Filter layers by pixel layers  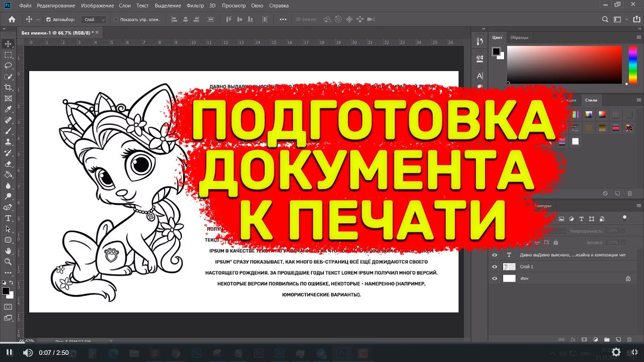[x=562, y=219]
